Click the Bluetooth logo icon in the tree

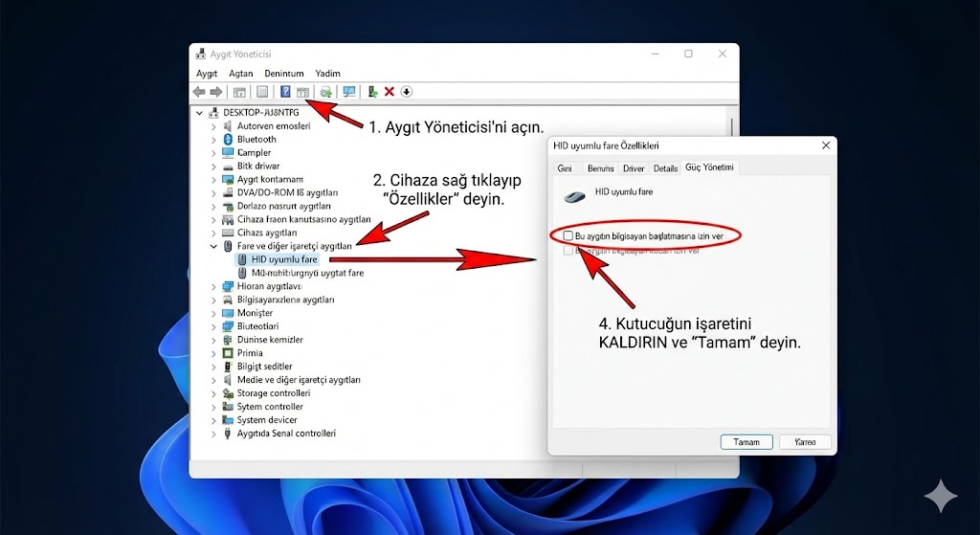(228, 139)
